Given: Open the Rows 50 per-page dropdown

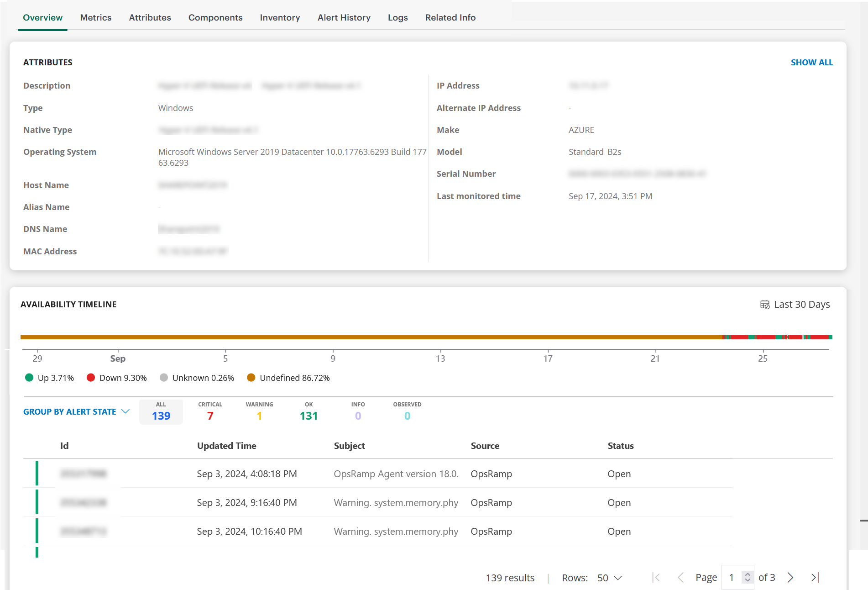Looking at the screenshot, I should [610, 578].
